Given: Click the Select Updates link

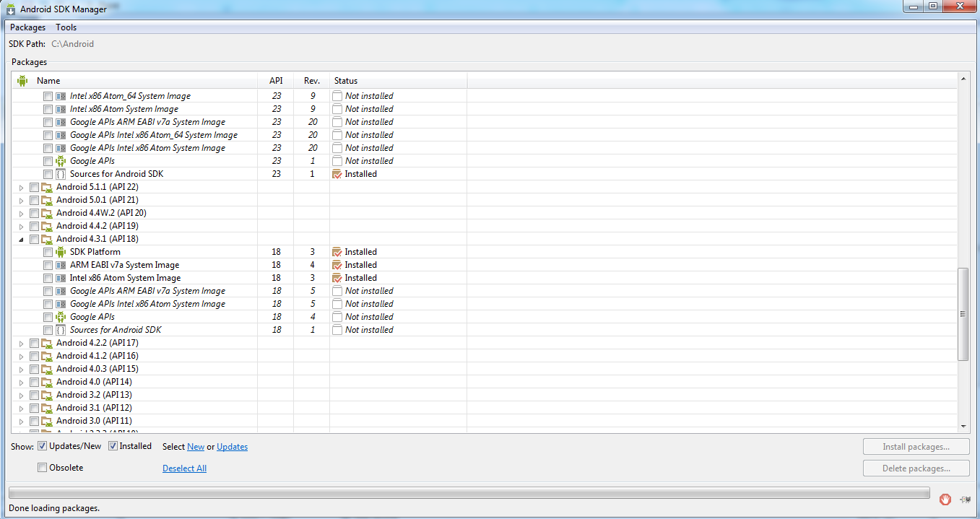Looking at the screenshot, I should tap(232, 447).
